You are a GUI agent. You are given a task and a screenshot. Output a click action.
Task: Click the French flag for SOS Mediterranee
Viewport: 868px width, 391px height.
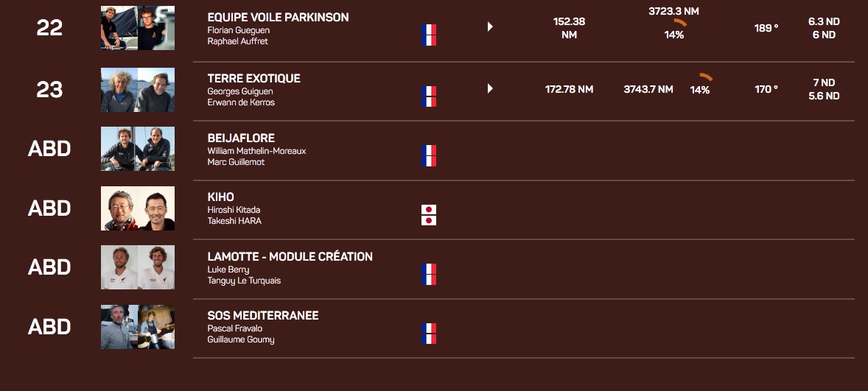429,334
